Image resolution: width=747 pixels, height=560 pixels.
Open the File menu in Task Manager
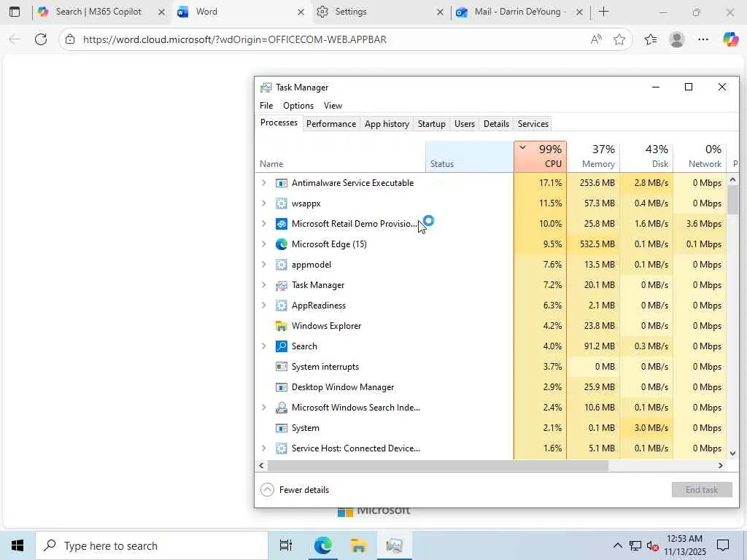[x=266, y=106]
